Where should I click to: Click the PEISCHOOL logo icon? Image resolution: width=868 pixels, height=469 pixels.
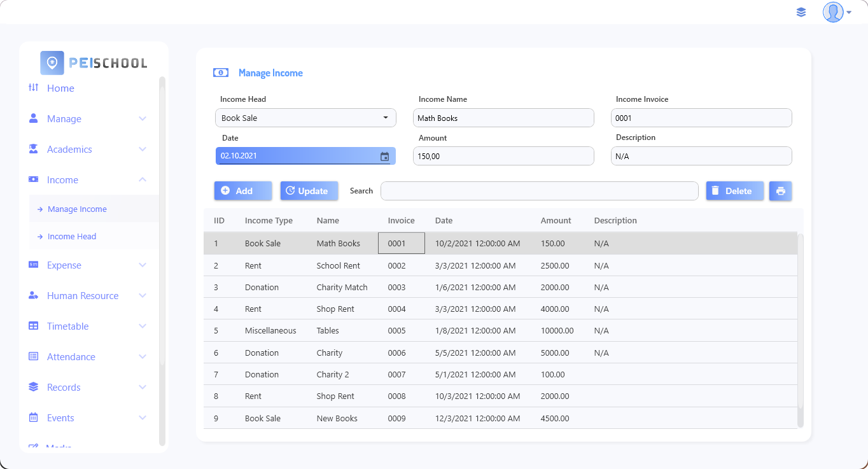click(x=52, y=63)
